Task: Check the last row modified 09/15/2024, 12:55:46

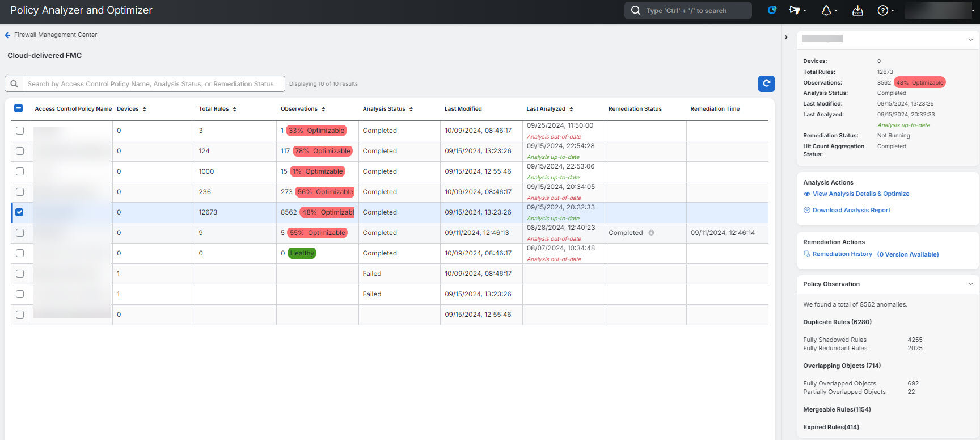Action: pos(20,315)
